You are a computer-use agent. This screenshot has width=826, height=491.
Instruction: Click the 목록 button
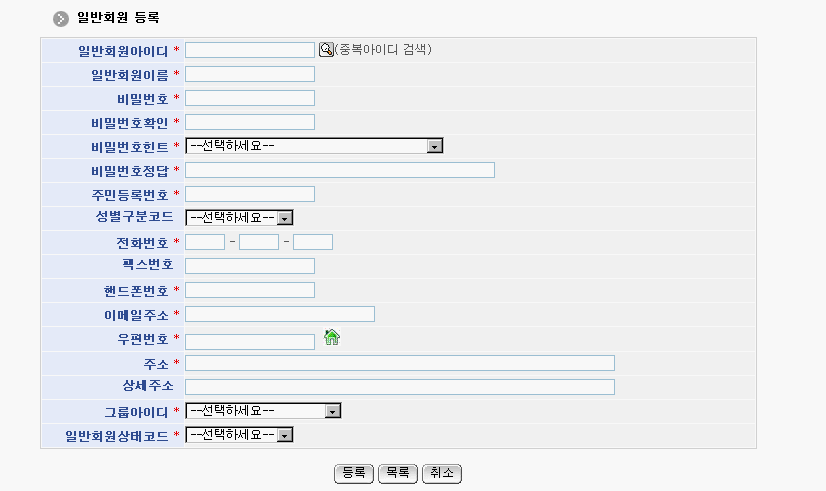(x=398, y=473)
